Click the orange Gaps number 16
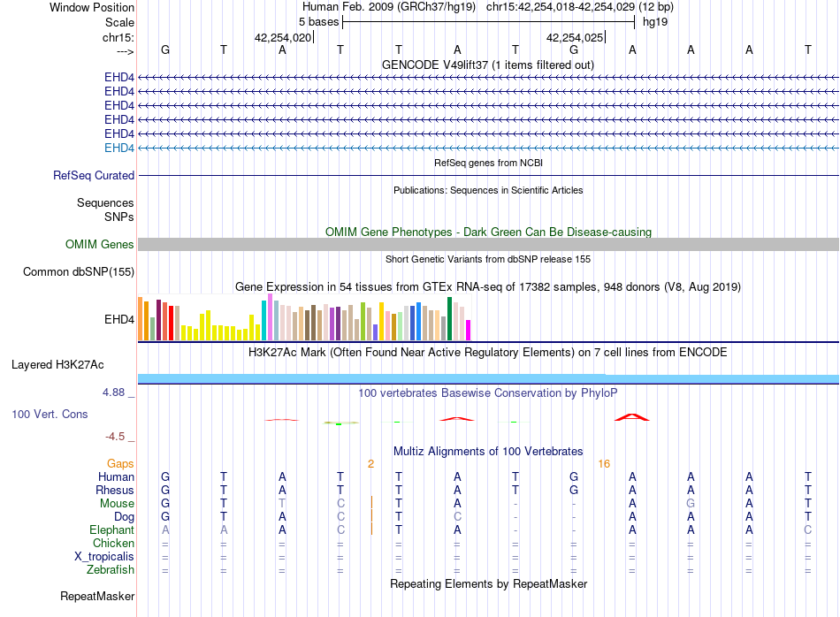The image size is (840, 617). 604,464
